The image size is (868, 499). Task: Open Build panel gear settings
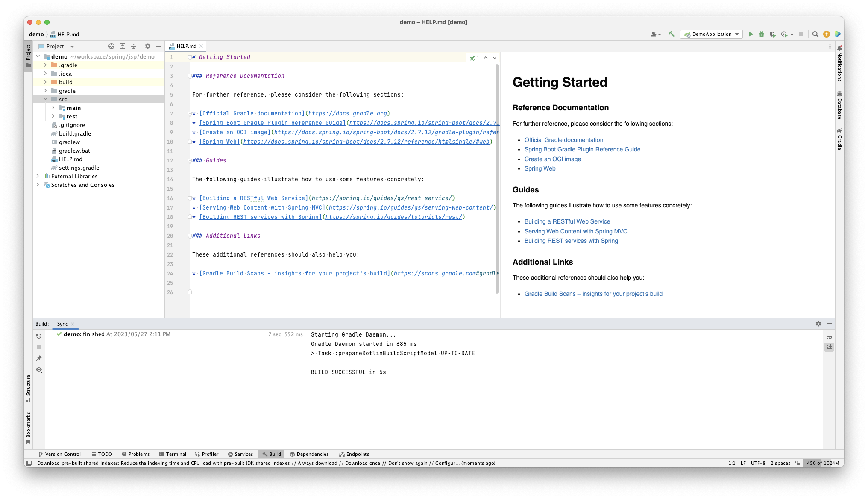pos(818,324)
